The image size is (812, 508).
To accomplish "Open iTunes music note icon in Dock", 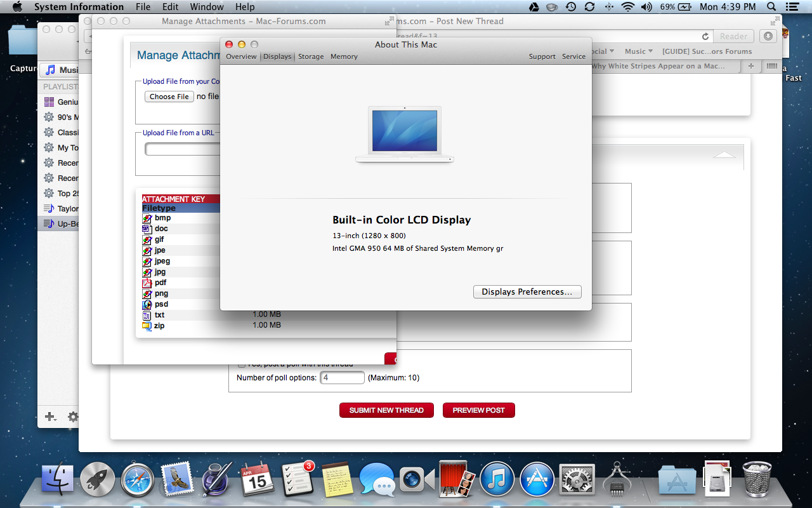I will pos(497,479).
